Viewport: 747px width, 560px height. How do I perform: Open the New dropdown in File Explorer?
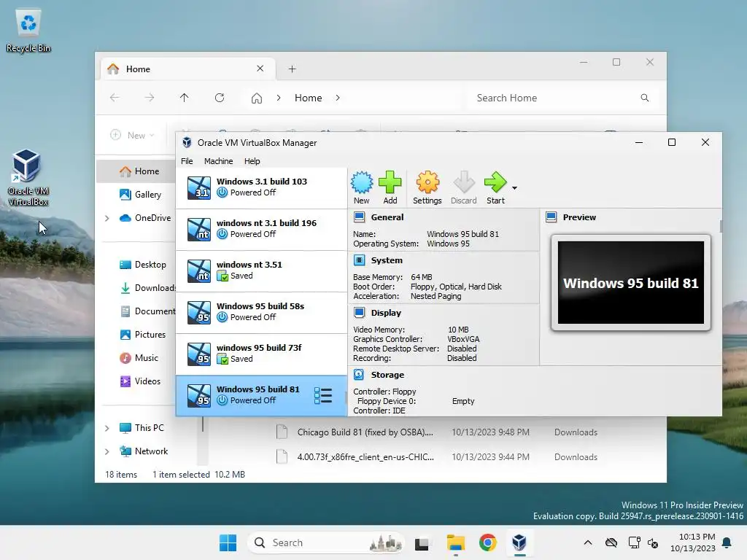[x=133, y=135]
